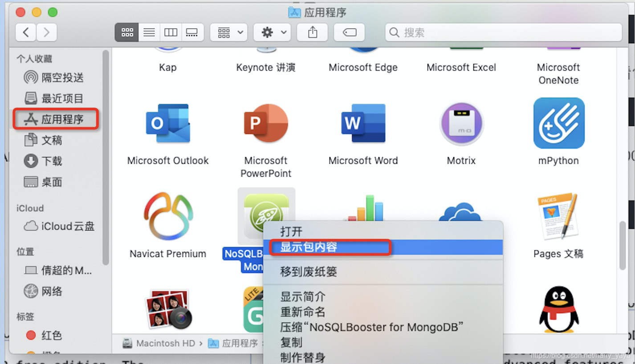Open the gear action menu
Screen dimensions: 635x364
pyautogui.click(x=272, y=32)
